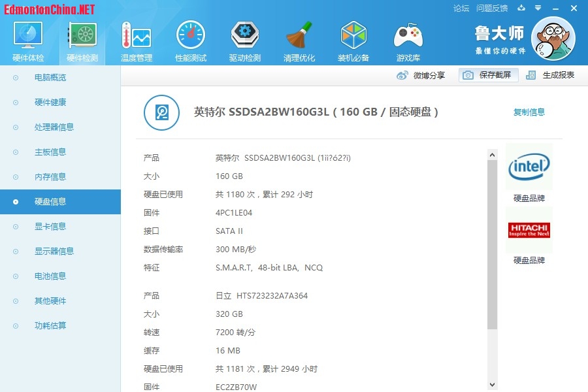Viewport: 588px width, 392px height.
Task: Launch 性能测试 performance test
Action: (190, 41)
